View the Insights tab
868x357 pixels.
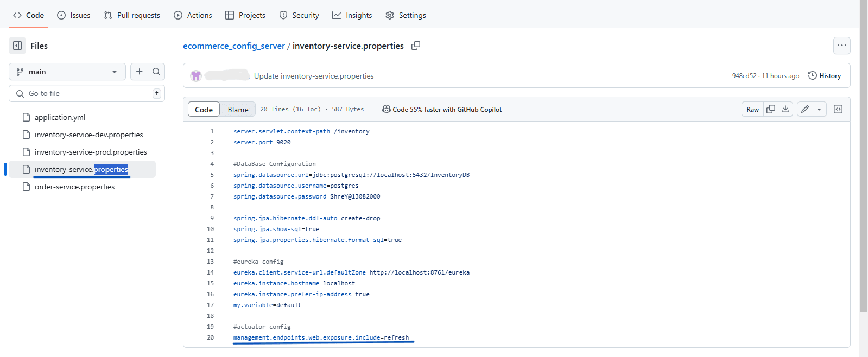pos(352,15)
